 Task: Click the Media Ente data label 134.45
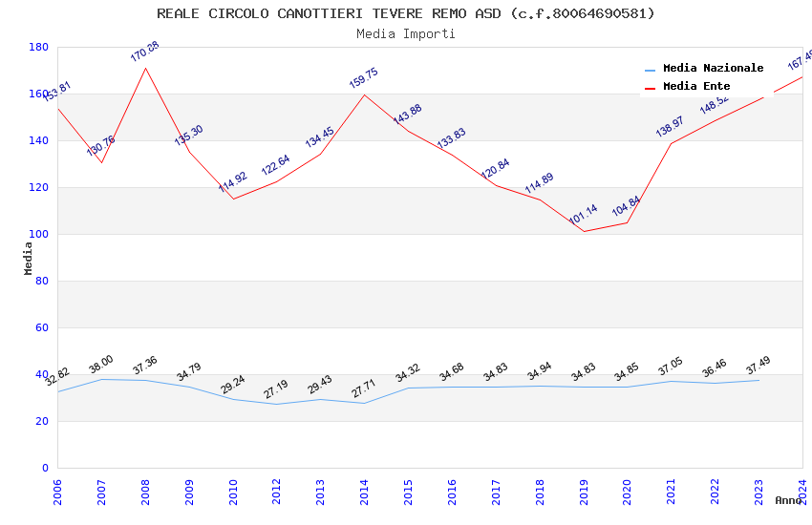coord(319,137)
